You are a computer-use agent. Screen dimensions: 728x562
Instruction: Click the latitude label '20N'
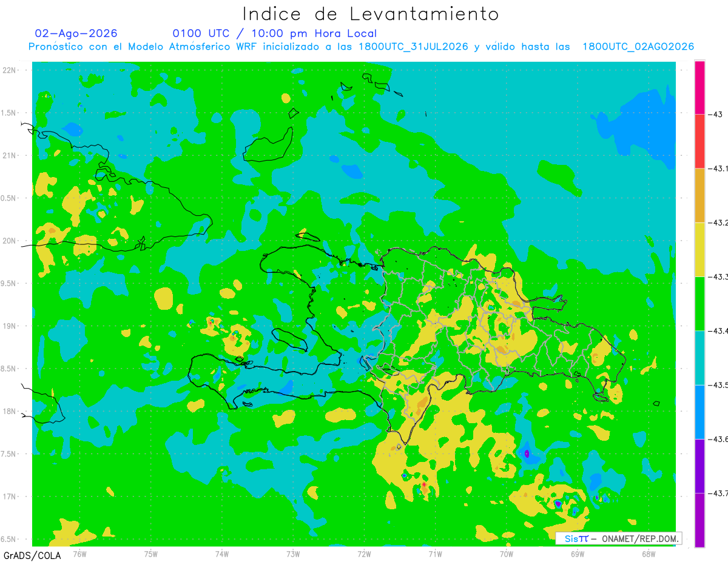[9, 241]
